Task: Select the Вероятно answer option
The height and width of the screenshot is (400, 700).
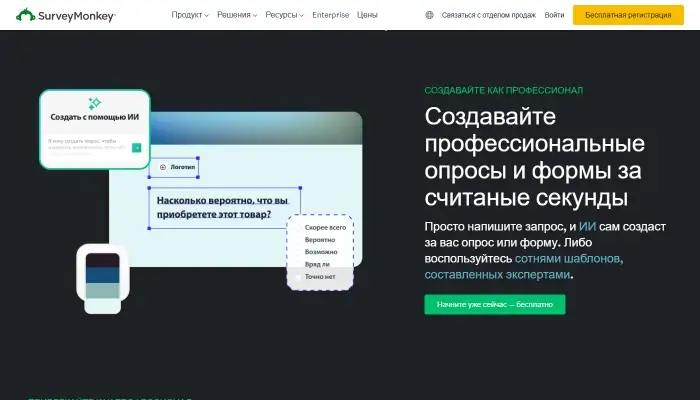Action: point(320,240)
